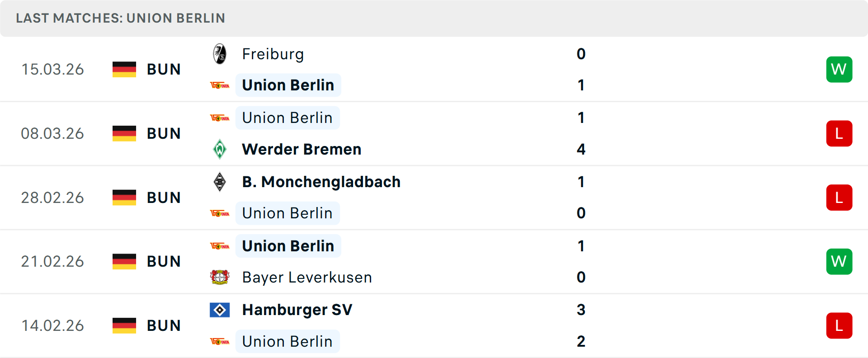Select the German flag next to 15.03.26
Screen dimensions: 868x358
tap(124, 69)
